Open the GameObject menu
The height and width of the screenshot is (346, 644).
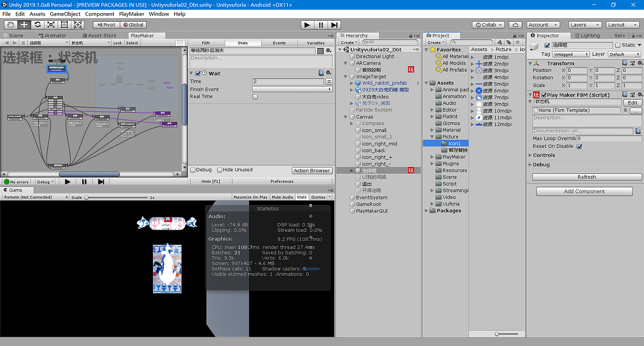pos(65,14)
